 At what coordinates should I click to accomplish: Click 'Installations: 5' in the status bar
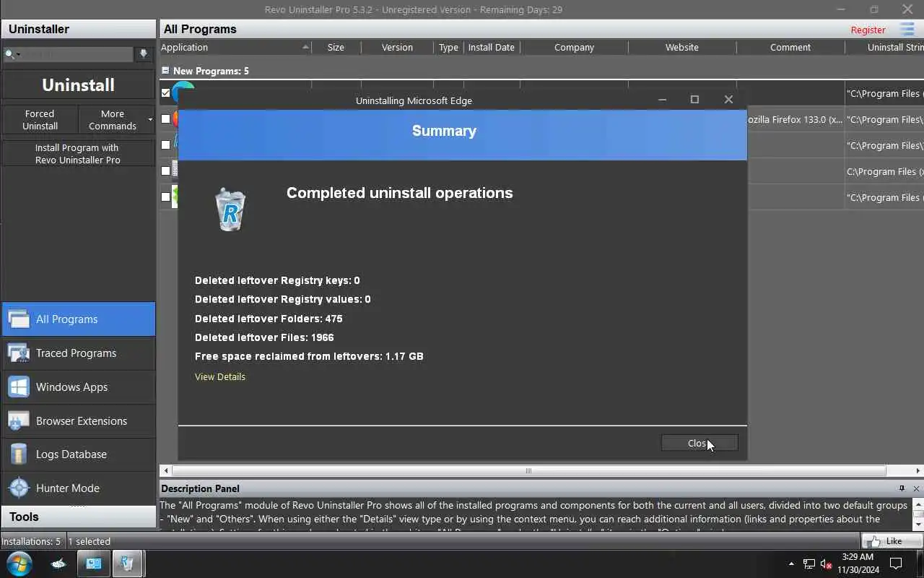[x=31, y=541]
